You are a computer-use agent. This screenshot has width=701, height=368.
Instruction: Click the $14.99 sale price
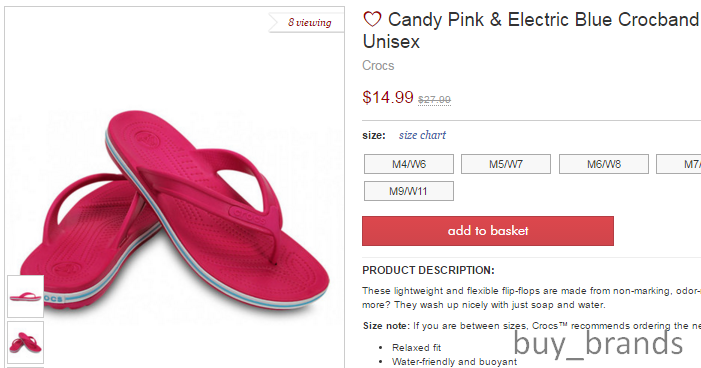[388, 97]
